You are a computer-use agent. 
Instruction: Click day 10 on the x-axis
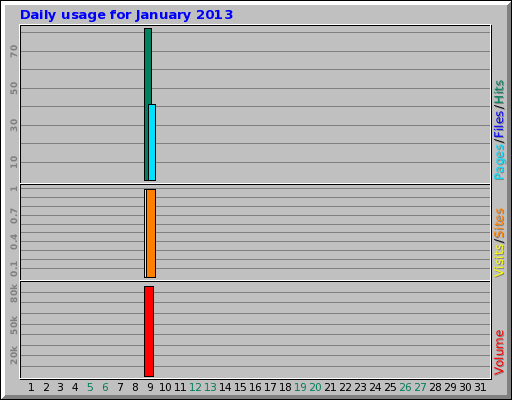tap(165, 387)
